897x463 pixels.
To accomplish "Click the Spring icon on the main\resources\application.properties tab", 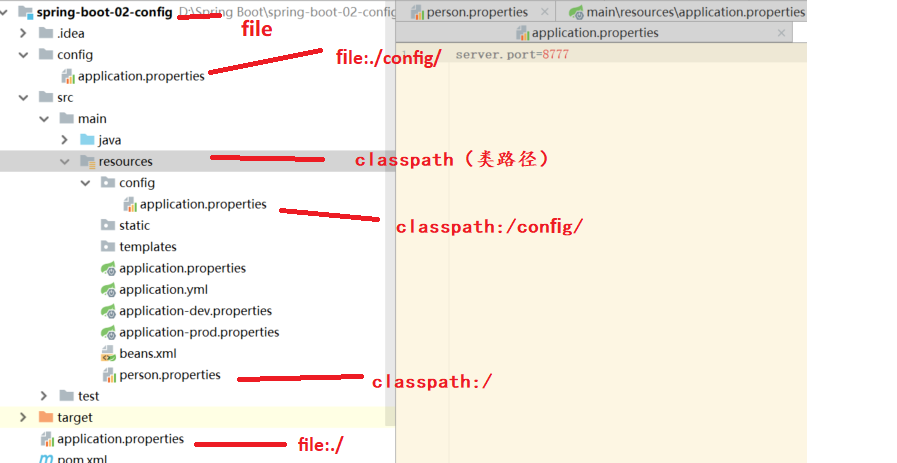I will click(577, 12).
